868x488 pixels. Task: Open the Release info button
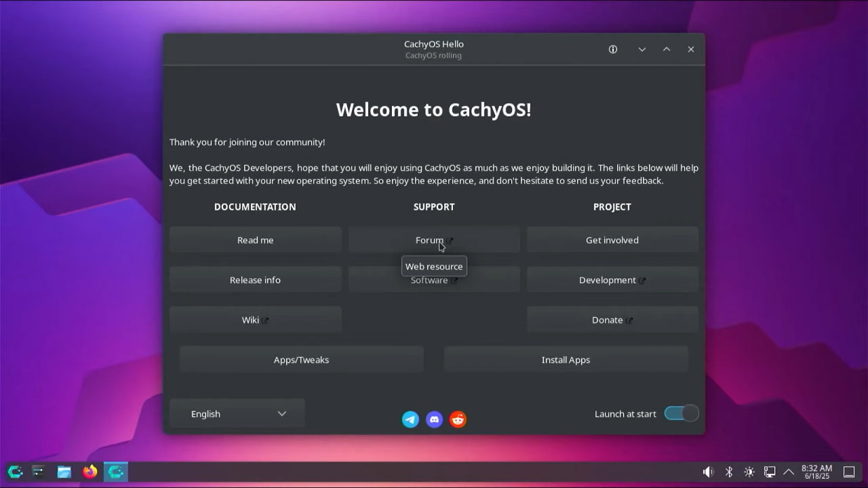pyautogui.click(x=255, y=280)
